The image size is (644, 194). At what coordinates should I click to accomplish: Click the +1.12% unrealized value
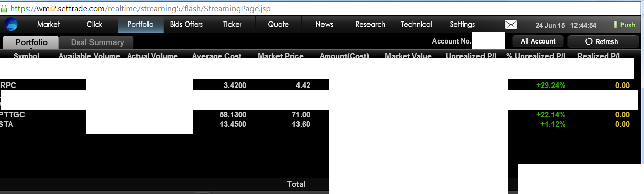tap(553, 124)
